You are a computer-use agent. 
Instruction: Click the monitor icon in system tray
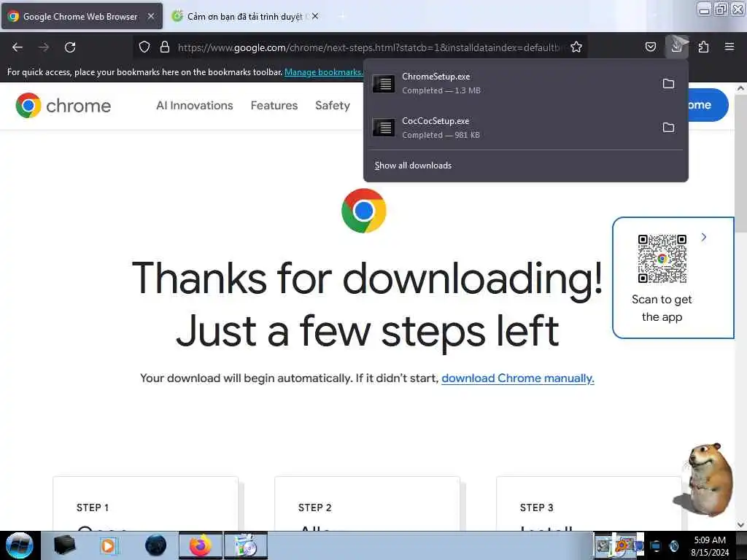click(656, 545)
